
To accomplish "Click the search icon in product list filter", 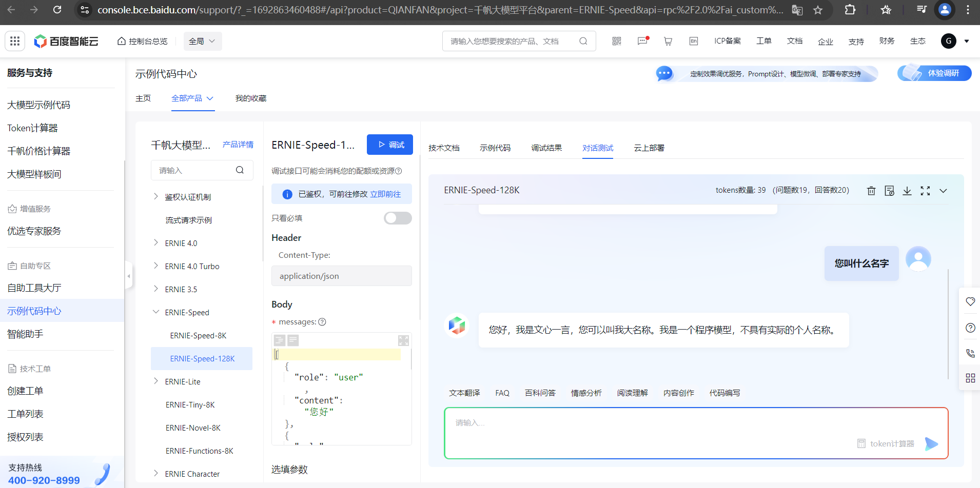I will coord(240,170).
